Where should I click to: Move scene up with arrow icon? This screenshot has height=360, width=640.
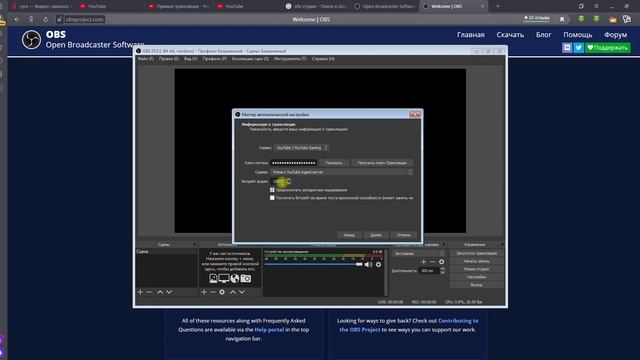(160, 292)
